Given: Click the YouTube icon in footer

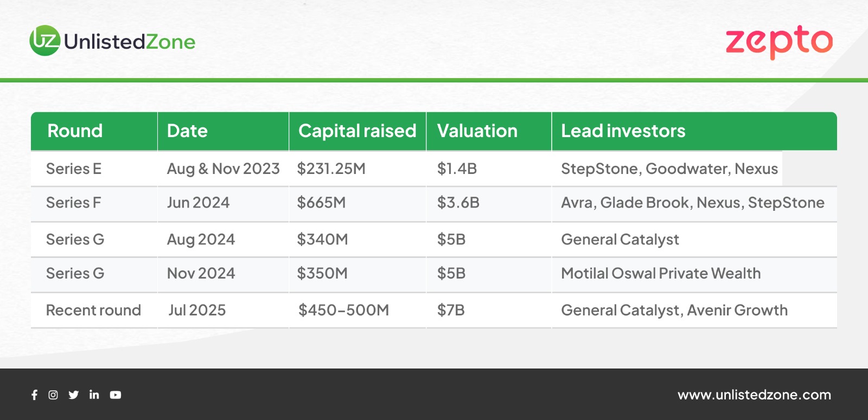Looking at the screenshot, I should point(116,395).
